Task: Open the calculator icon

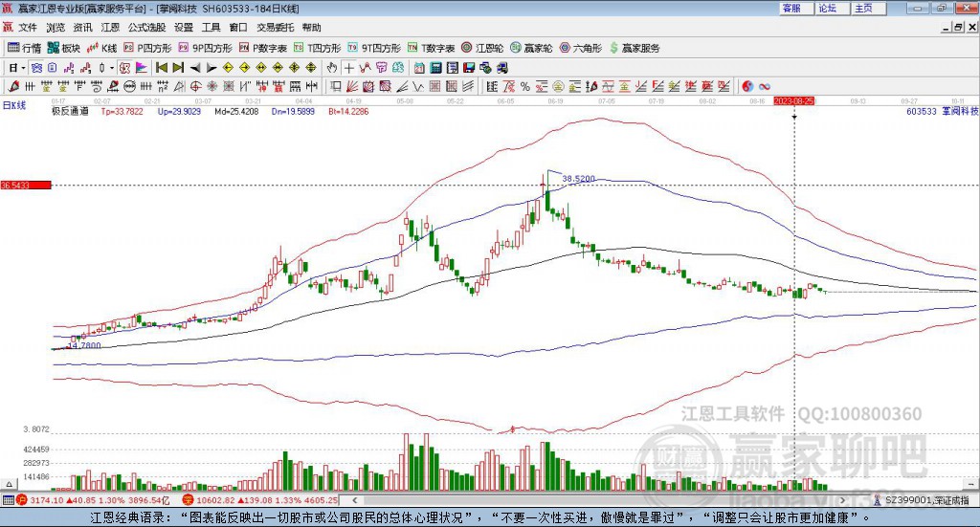Action: tap(435, 68)
